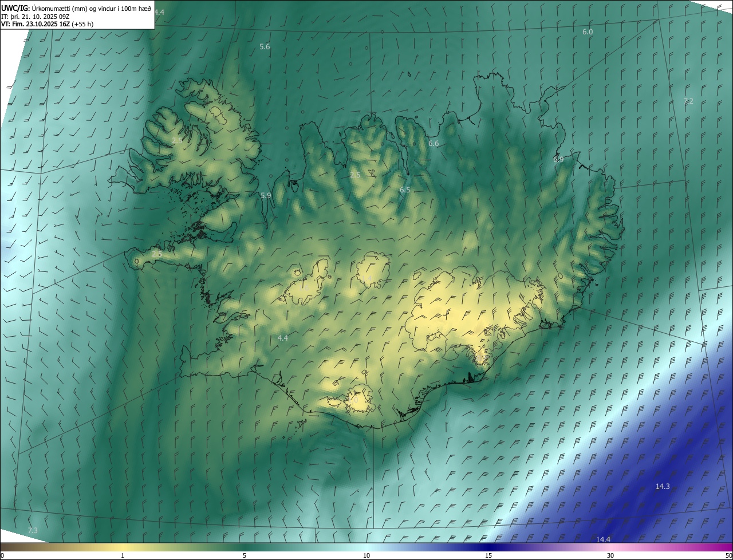The image size is (733, 560).
Task: Click the "14.4" value above the colorbar
Action: (x=603, y=540)
